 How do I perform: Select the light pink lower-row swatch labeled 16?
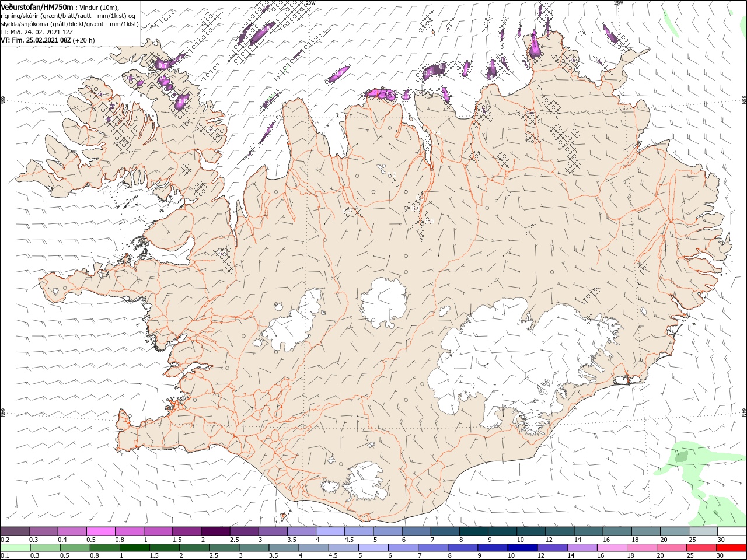[611, 548]
